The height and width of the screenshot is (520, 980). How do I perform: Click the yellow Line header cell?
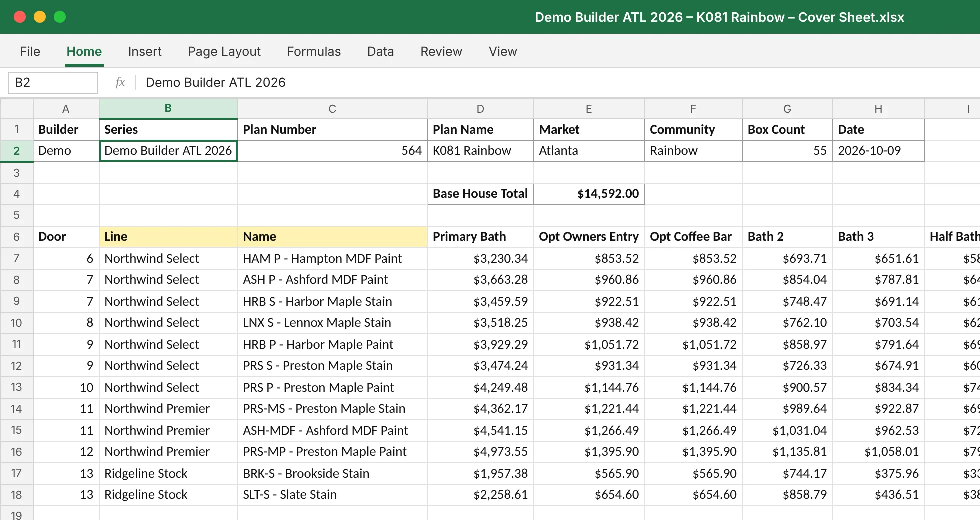tap(168, 237)
